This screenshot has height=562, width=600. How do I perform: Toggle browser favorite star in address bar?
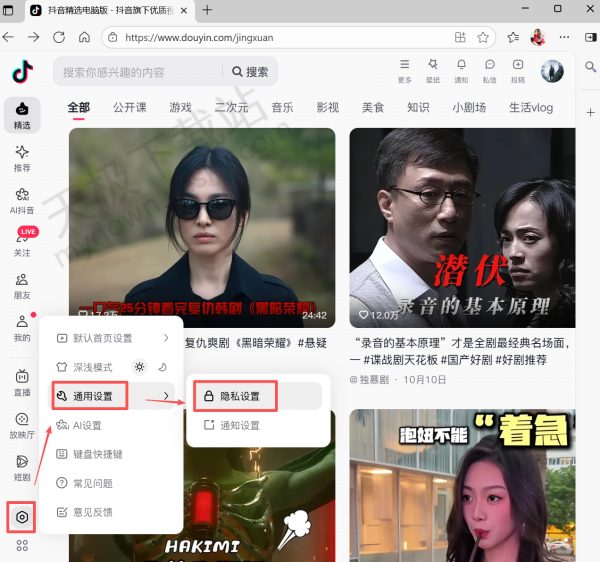pos(483,37)
